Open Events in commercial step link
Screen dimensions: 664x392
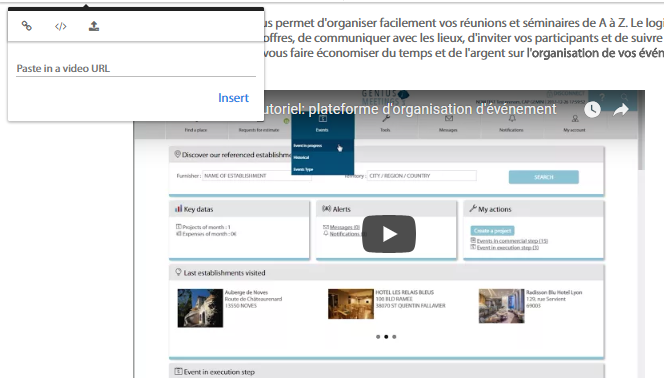(512, 241)
